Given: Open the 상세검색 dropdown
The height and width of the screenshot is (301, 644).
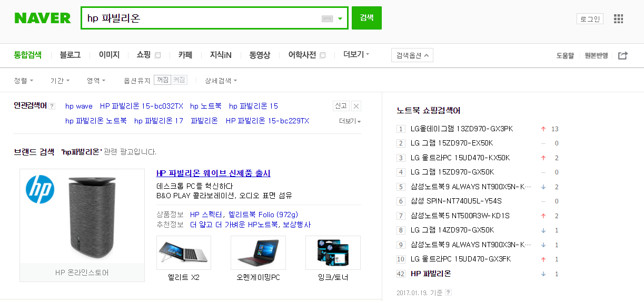Looking at the screenshot, I should coord(221,81).
